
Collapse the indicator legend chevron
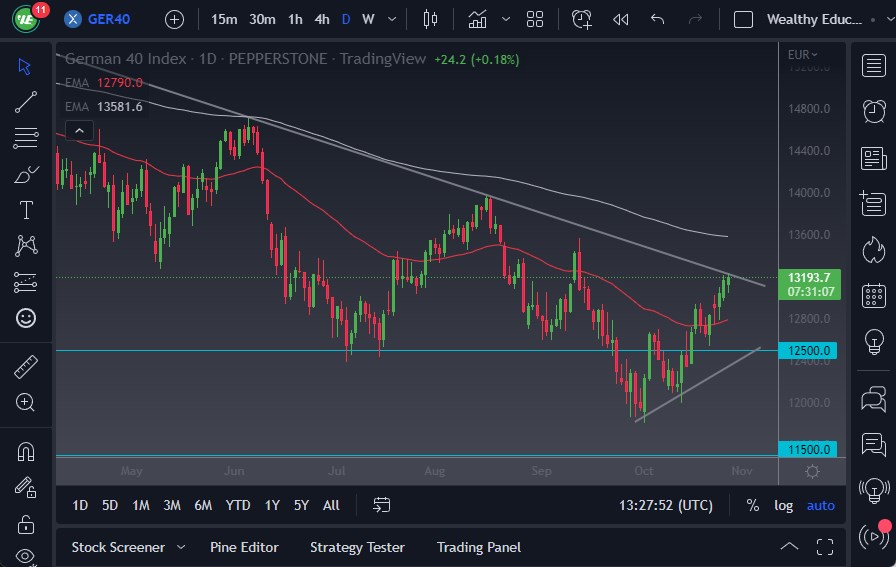coord(79,130)
